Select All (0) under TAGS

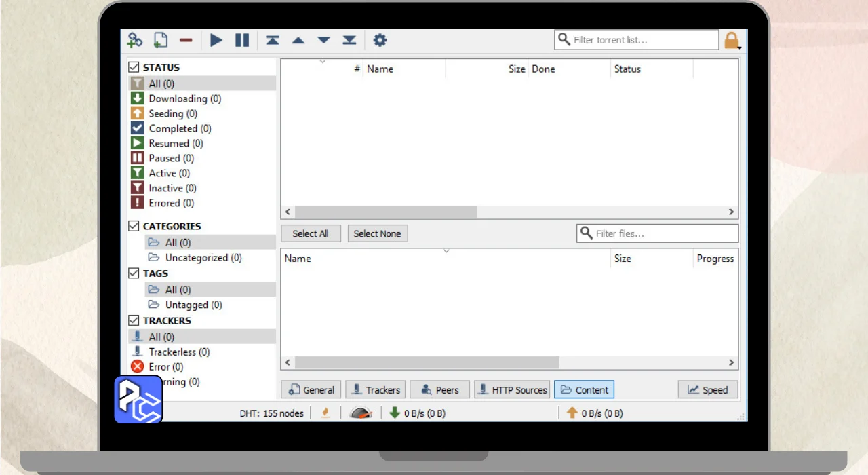point(210,290)
